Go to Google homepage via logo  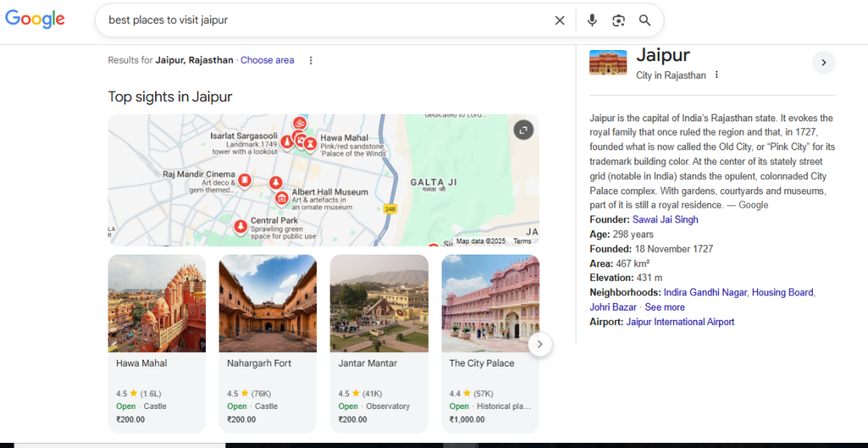(x=36, y=20)
